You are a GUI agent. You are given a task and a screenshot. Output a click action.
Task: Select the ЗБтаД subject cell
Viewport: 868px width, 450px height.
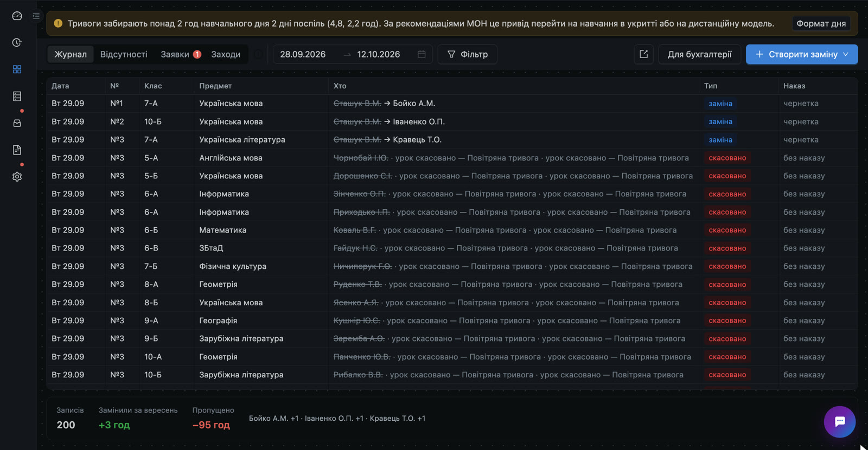point(211,248)
